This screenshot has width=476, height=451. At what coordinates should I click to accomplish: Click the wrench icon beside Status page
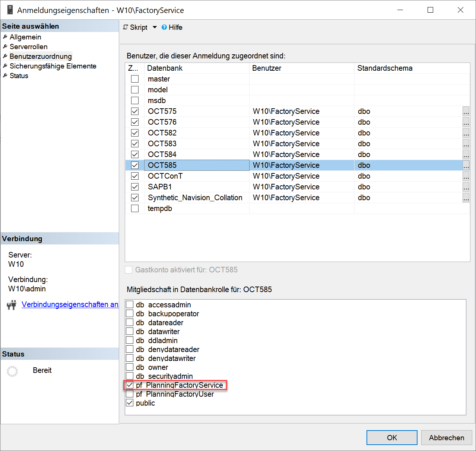coord(5,76)
